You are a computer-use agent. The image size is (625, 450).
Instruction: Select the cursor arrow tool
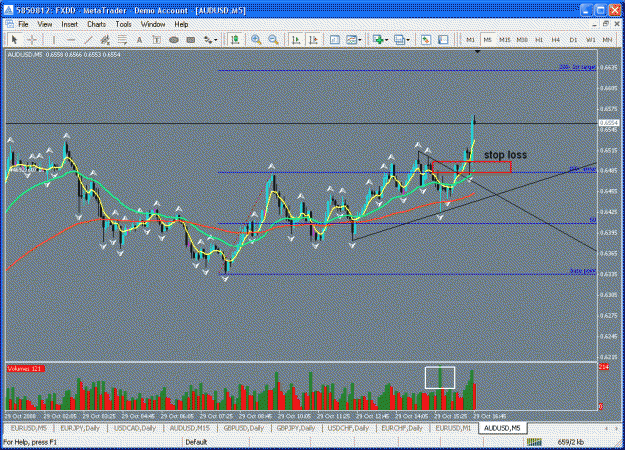tap(15, 39)
